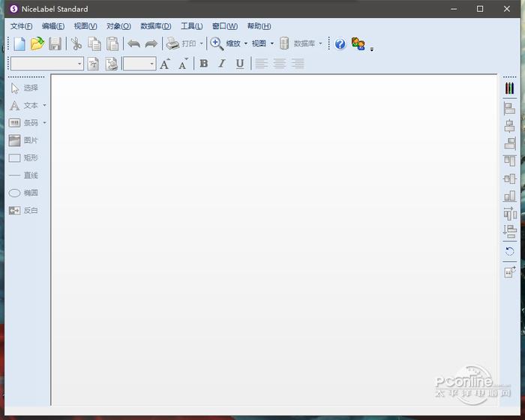Open Help with the blue question mark
The width and height of the screenshot is (525, 420).
[x=340, y=44]
